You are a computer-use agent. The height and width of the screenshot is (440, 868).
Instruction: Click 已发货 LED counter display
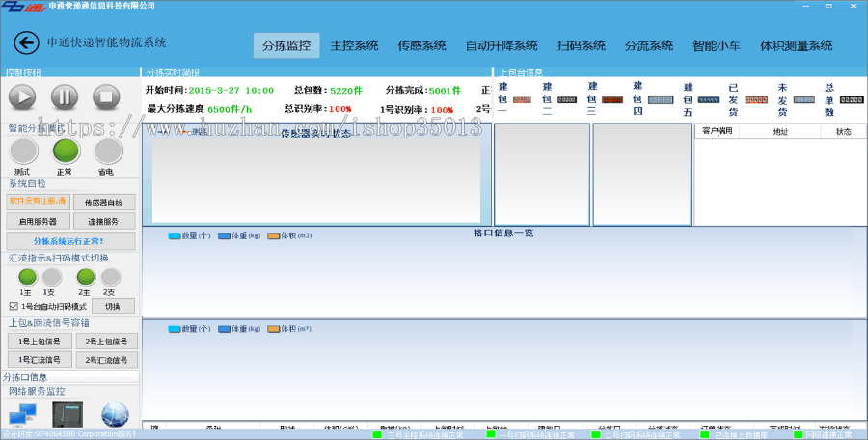(756, 99)
